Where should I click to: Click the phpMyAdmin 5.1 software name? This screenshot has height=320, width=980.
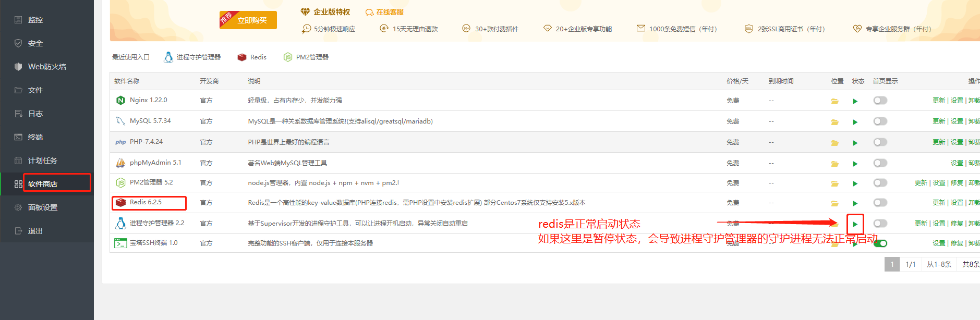pyautogui.click(x=155, y=163)
